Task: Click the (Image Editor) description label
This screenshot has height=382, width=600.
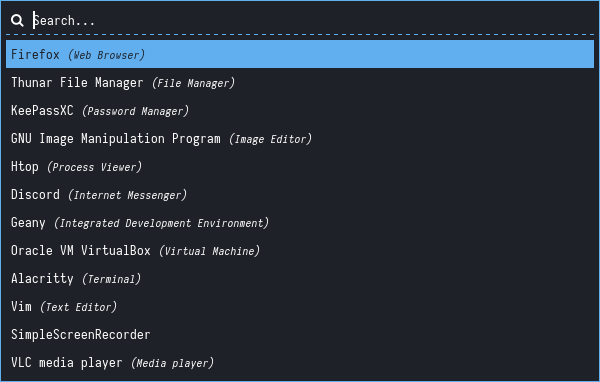Action: pyautogui.click(x=271, y=139)
